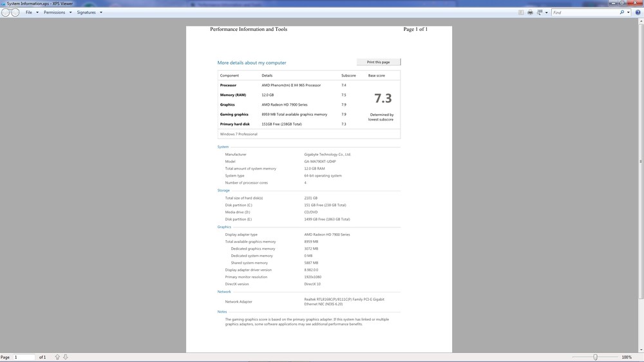Click the 3072 MB dedicated graphics memory value

(x=311, y=249)
